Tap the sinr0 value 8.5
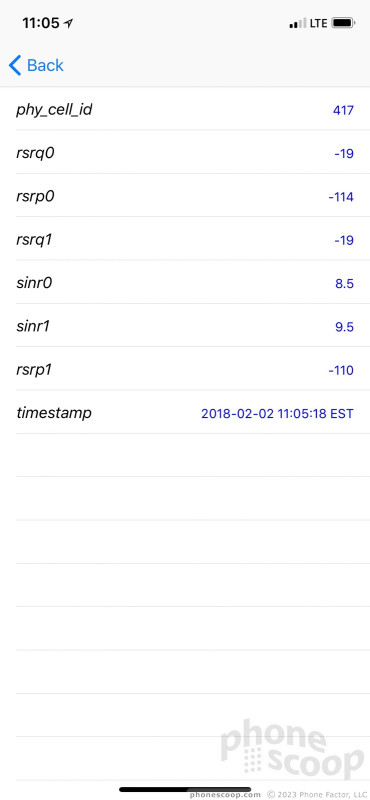This screenshot has height=800, width=370. coord(344,284)
